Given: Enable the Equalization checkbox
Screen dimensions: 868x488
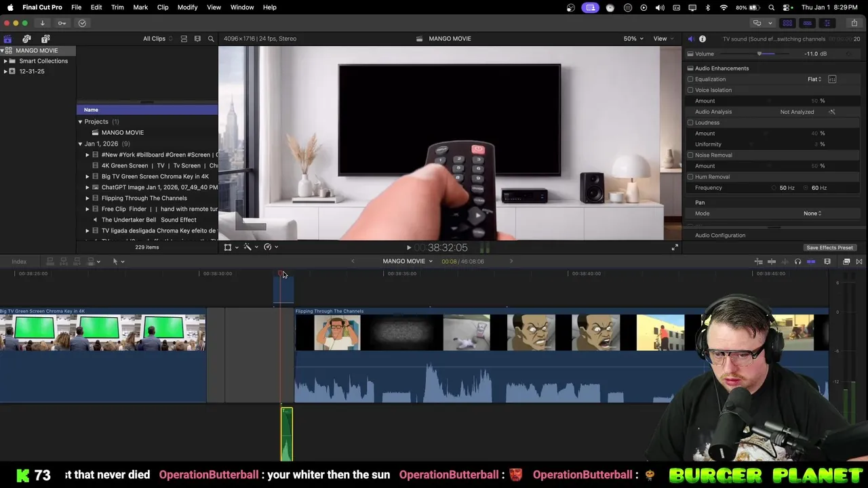Looking at the screenshot, I should (690, 79).
